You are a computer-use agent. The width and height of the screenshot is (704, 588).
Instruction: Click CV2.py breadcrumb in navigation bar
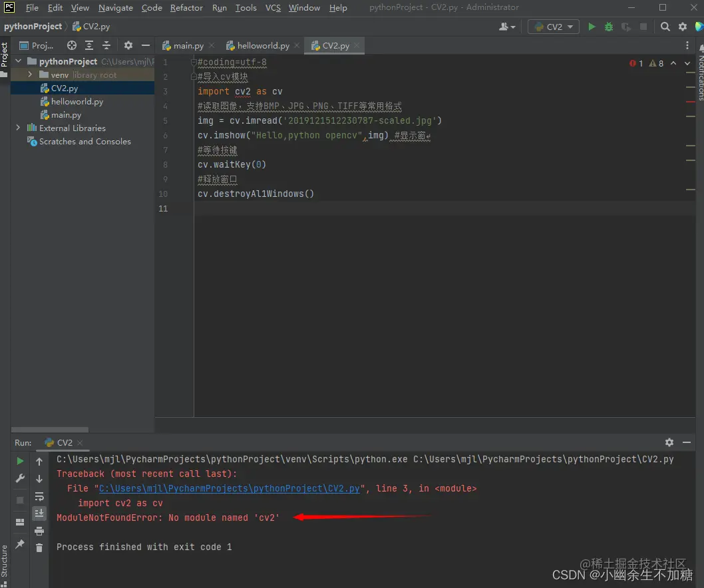tap(92, 27)
